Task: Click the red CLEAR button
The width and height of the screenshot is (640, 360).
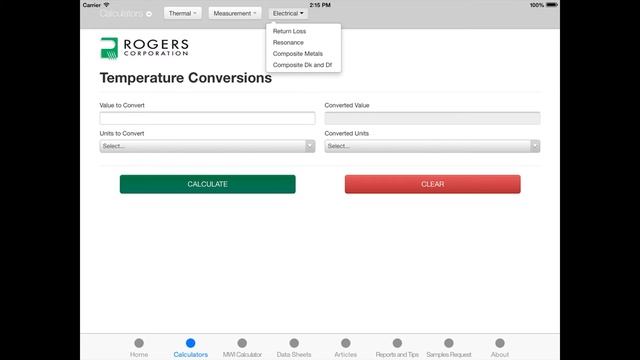Action: coord(433,184)
